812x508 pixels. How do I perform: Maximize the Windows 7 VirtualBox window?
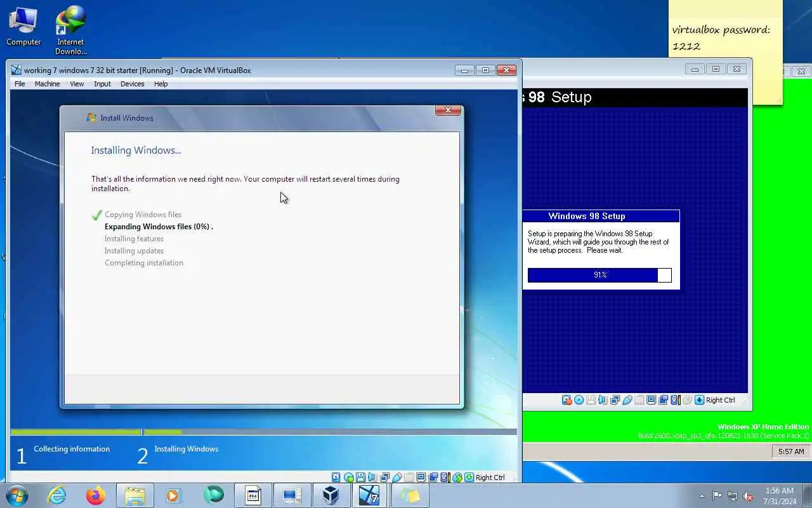[x=485, y=70]
